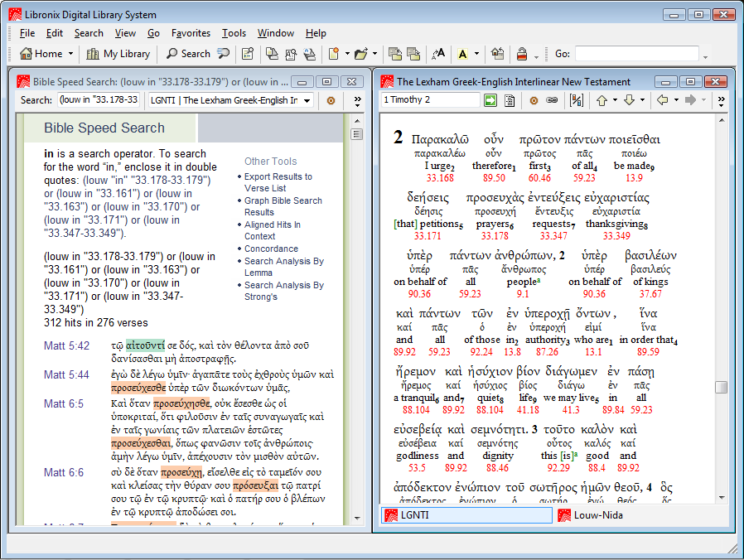Click Louw-Nida number 33.171 under petitions

click(x=427, y=236)
